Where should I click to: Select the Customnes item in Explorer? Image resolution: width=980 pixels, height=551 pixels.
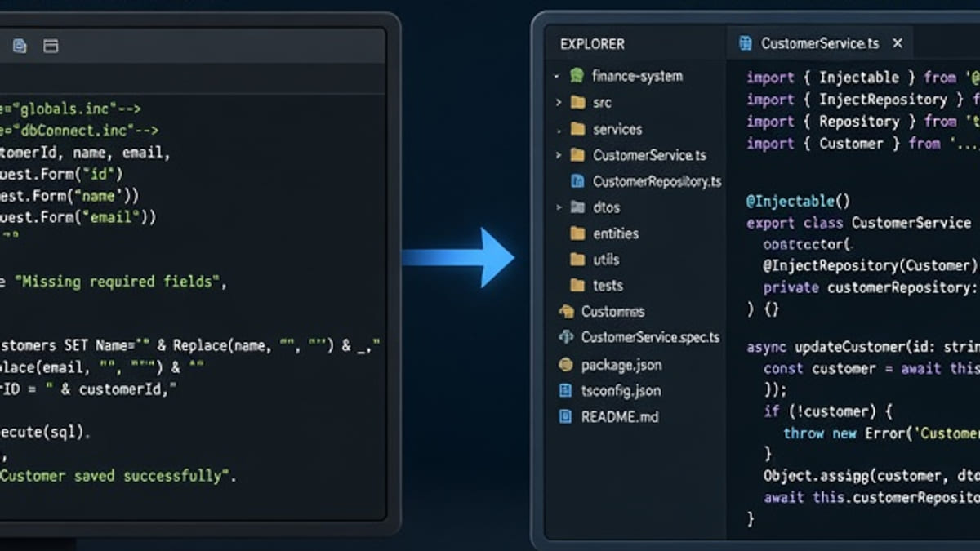(612, 312)
